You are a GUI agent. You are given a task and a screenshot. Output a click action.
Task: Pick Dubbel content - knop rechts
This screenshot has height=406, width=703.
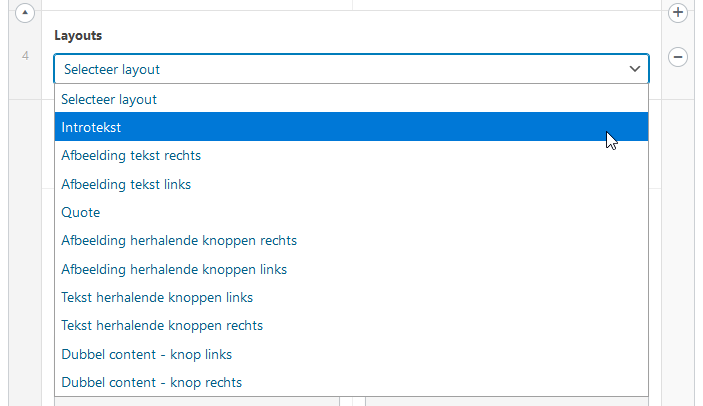click(x=352, y=382)
